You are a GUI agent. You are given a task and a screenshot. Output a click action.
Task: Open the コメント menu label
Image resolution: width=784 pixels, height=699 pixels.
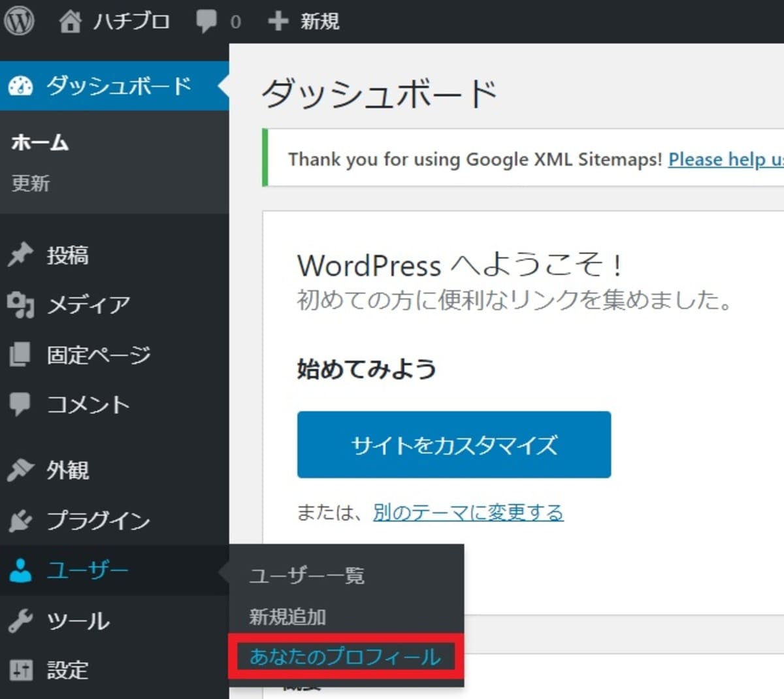pos(88,404)
